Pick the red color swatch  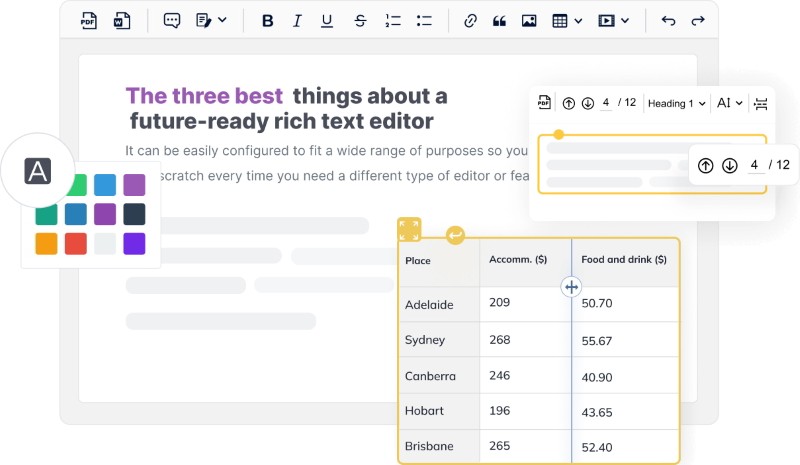pos(75,243)
